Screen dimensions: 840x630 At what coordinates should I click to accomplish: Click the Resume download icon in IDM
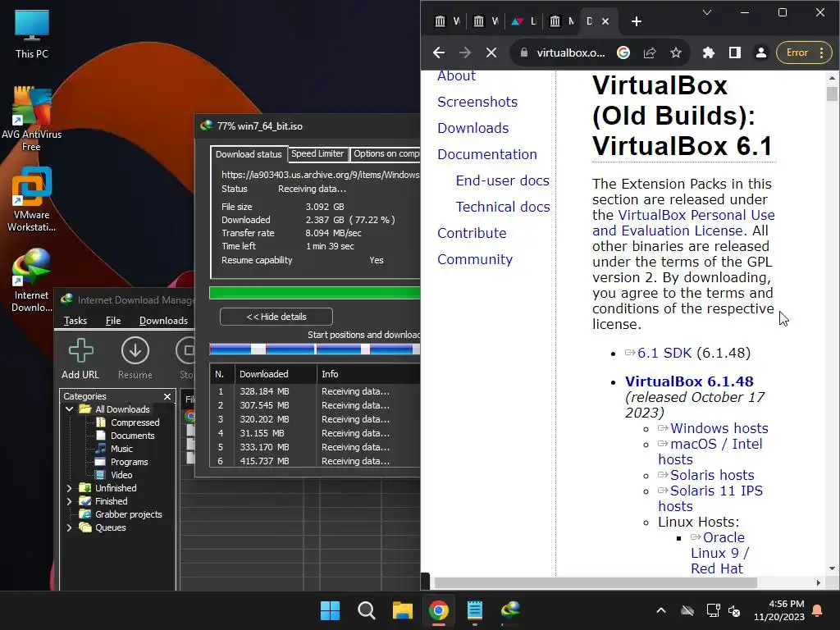pos(135,358)
